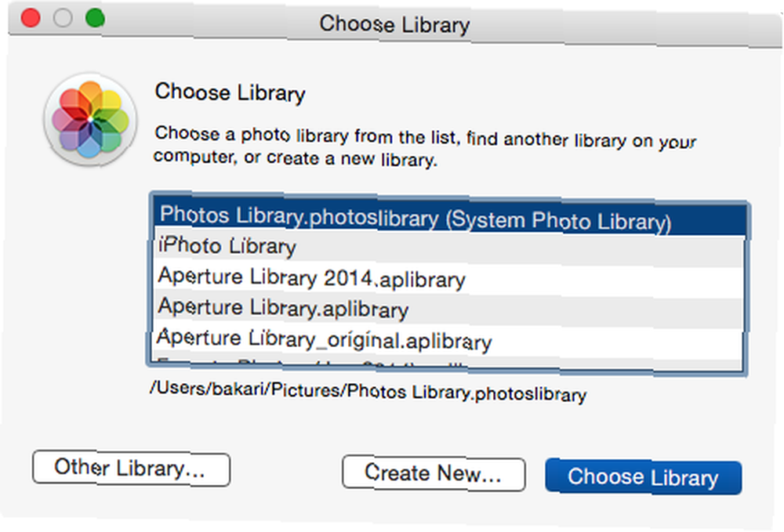This screenshot has height=532, width=784.
Task: Select Aperture Library 2014.aplibrary
Action: [448, 278]
